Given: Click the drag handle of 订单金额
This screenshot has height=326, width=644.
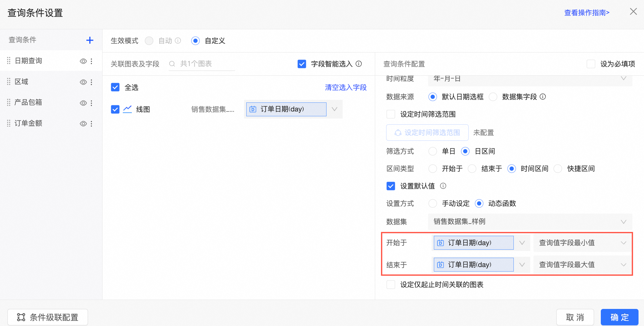Looking at the screenshot, I should click(x=9, y=123).
